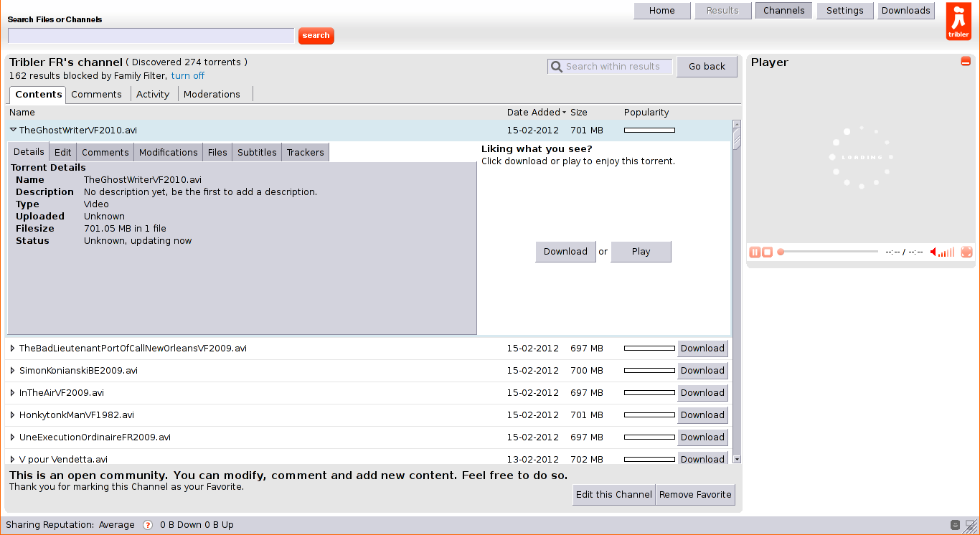Select the torrent Details tab
The image size is (980, 535).
(29, 152)
